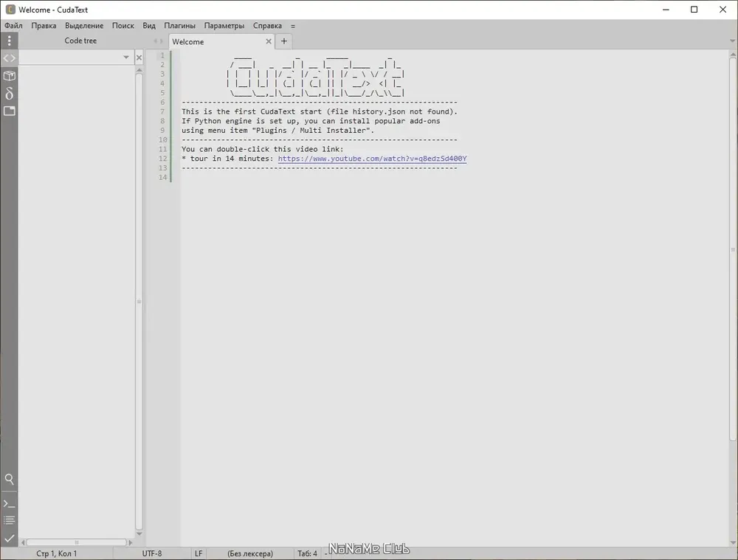Change the UTF-8 encoding in status bar

coord(152,553)
